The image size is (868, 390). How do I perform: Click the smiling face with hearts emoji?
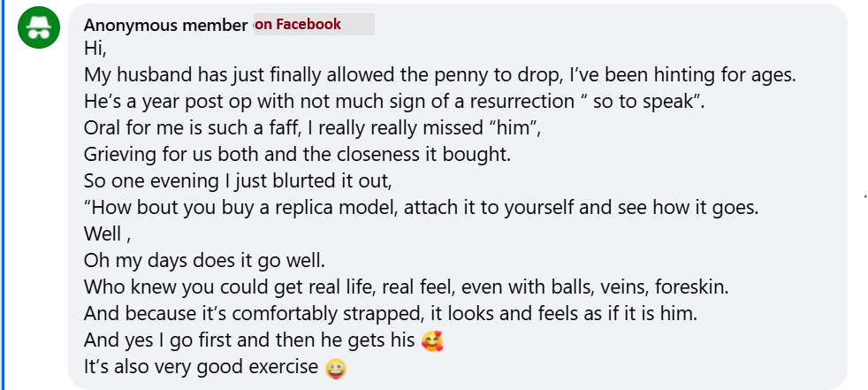tap(432, 340)
